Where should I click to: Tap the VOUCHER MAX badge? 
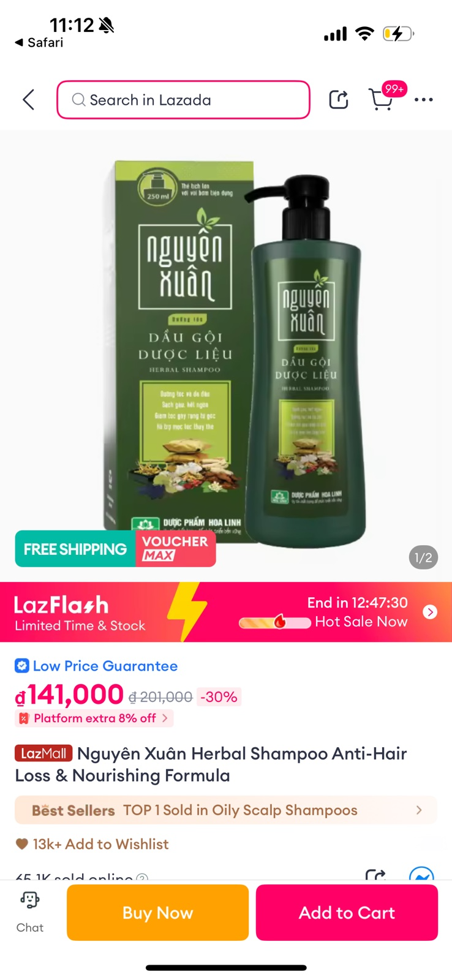(x=175, y=549)
